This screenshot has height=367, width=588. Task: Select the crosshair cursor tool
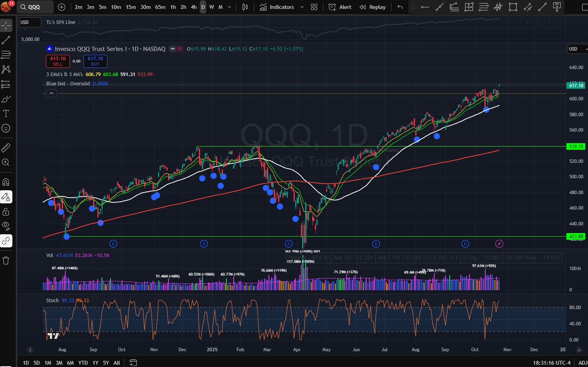pos(6,25)
